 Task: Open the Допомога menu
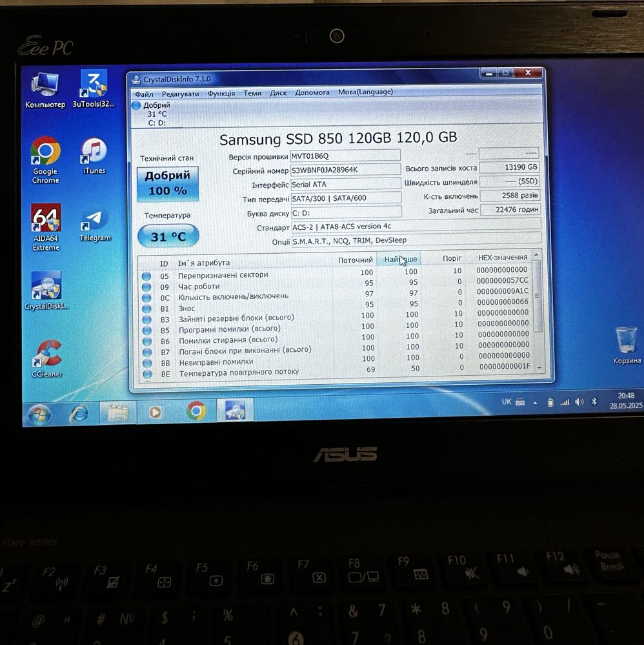312,92
